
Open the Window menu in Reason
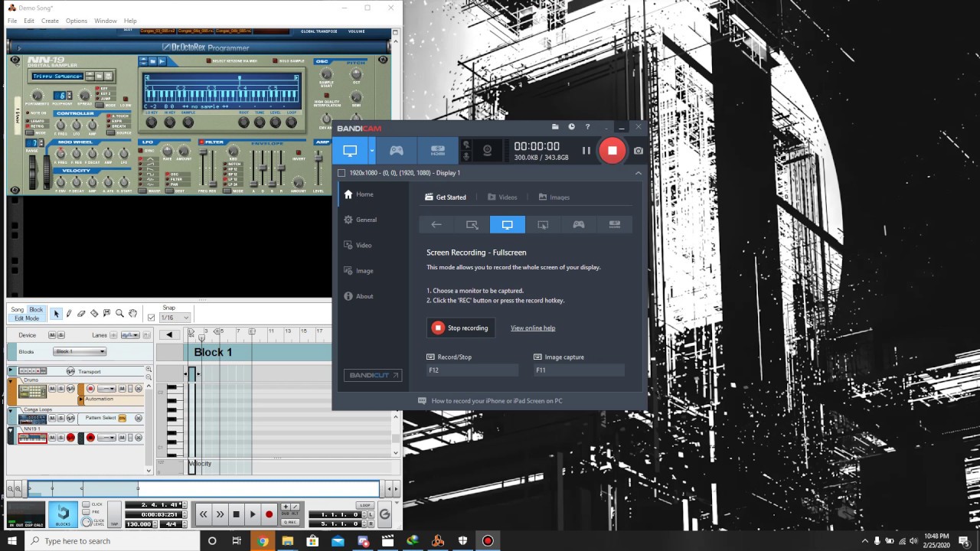point(106,21)
